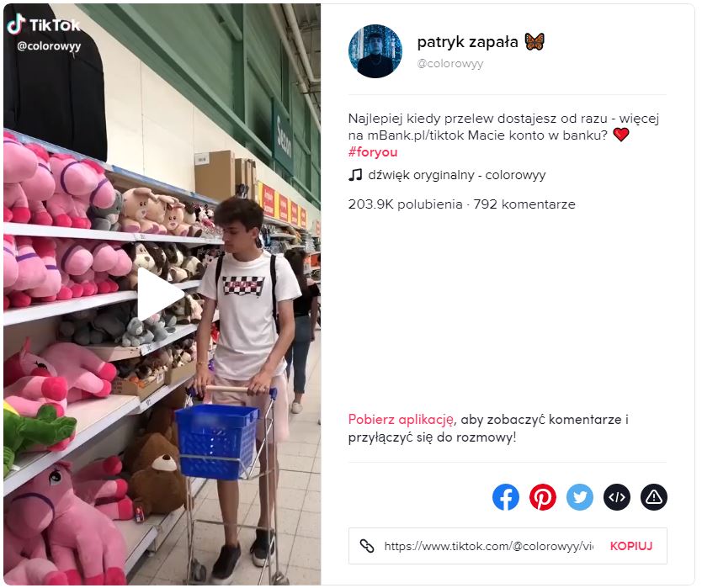702x588 pixels.
Task: Share the video on Facebook
Action: [x=506, y=496]
